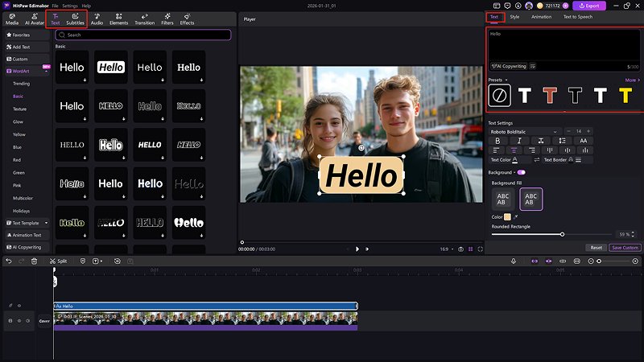Delete selected clip with trash icon

[x=34, y=261]
